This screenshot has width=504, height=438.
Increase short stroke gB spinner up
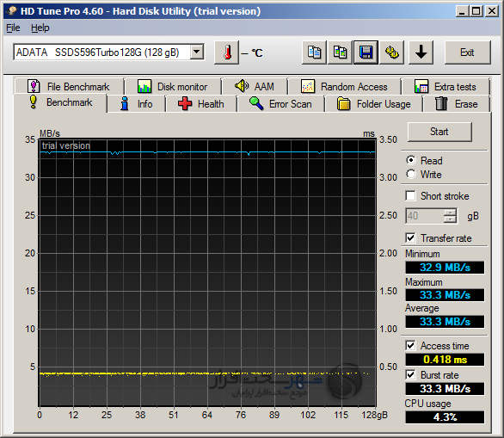pos(450,213)
